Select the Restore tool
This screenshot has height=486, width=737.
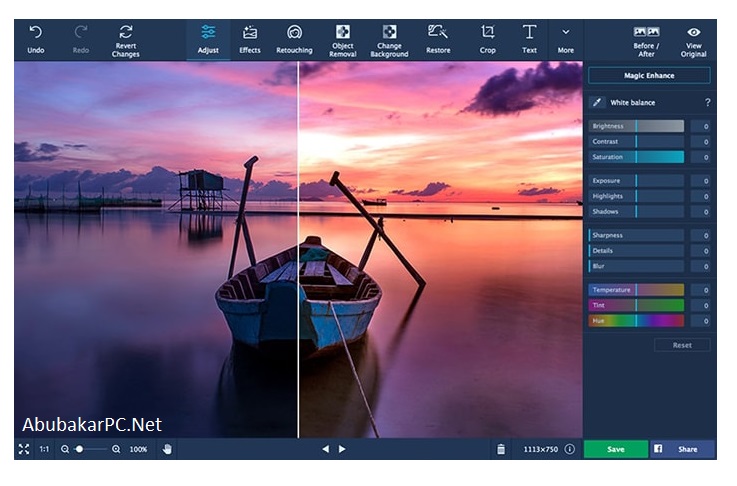(x=438, y=40)
